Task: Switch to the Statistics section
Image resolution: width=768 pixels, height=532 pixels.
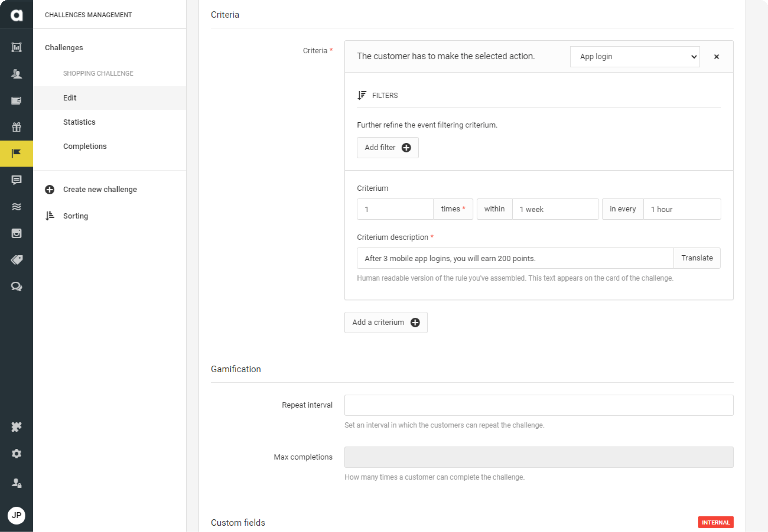Action: click(x=79, y=122)
